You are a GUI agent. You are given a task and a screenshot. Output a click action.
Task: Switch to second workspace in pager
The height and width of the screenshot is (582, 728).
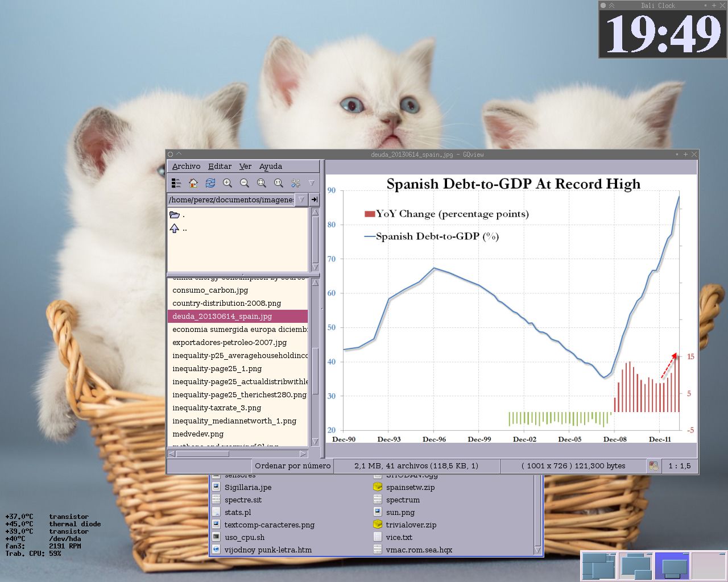[x=635, y=566]
